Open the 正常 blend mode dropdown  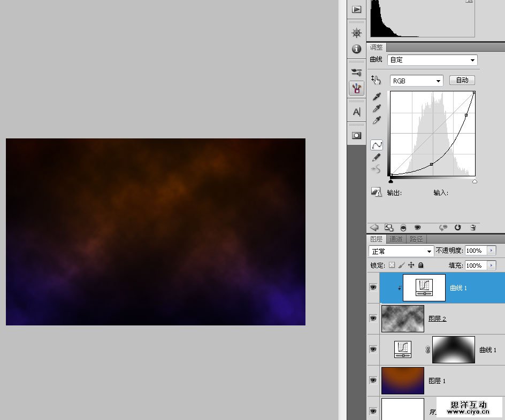pyautogui.click(x=401, y=251)
